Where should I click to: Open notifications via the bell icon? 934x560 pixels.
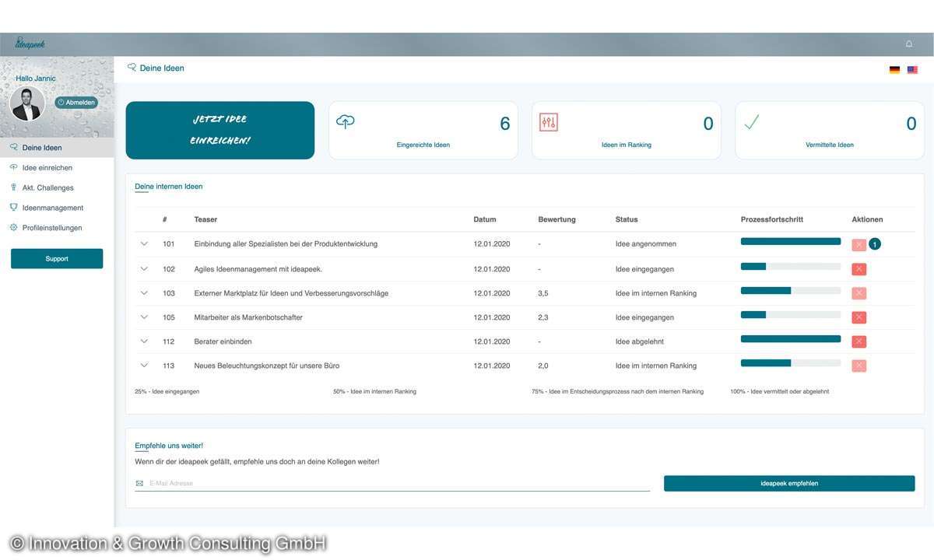[x=908, y=44]
